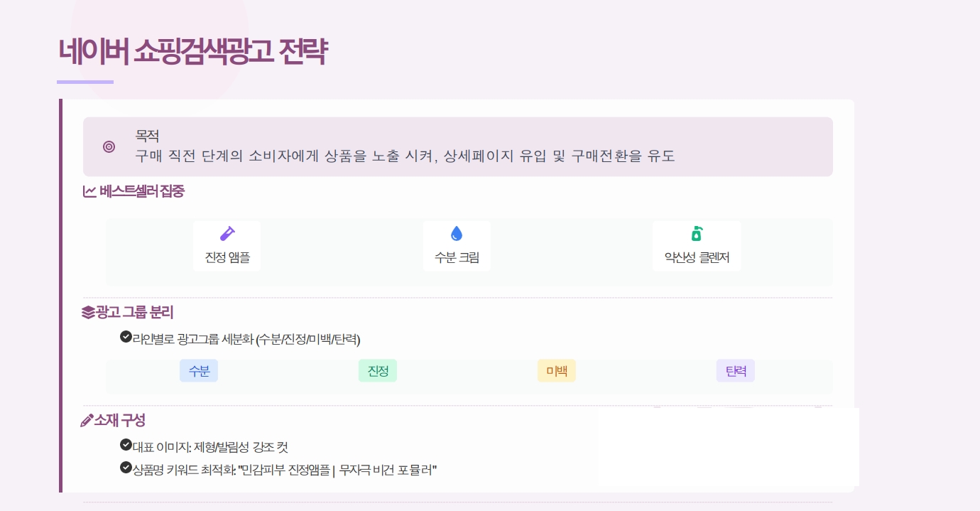Image resolution: width=980 pixels, height=511 pixels.
Task: Click the check icon beside 상품명 키워드 최적화
Action: click(126, 468)
